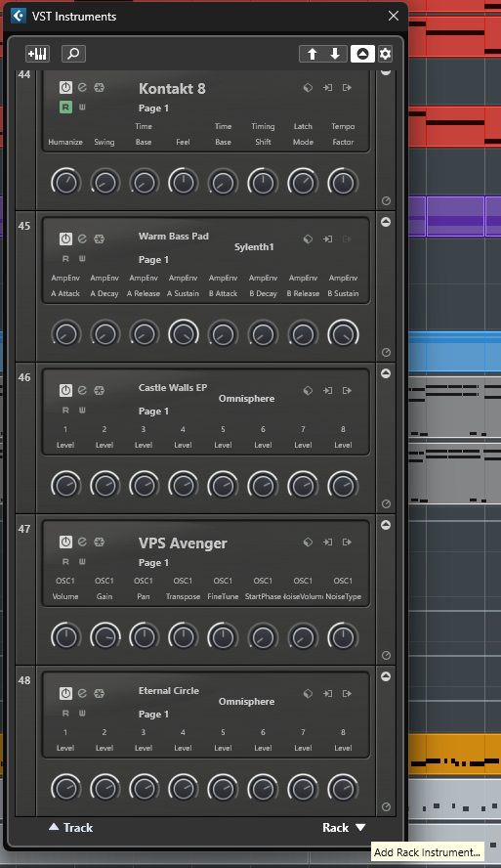501x868 pixels.
Task: Open Sylenth1 Warm Bass Pad editor
Action: [82, 239]
